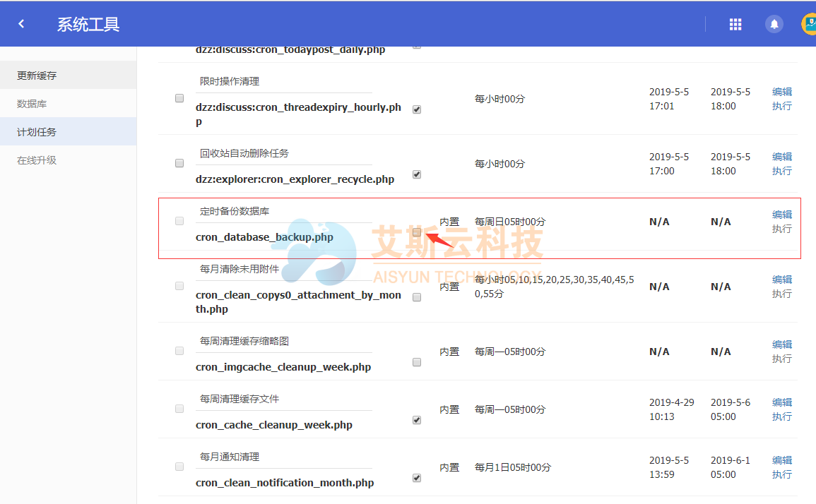
Task: Enable cron_imgcache_cleanup_week.php available checkbox
Action: coord(417,362)
